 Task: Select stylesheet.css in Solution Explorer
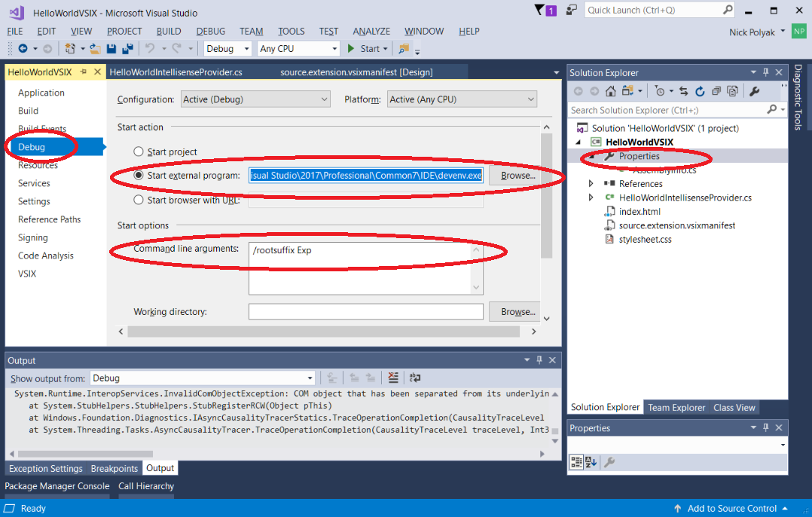coord(646,240)
